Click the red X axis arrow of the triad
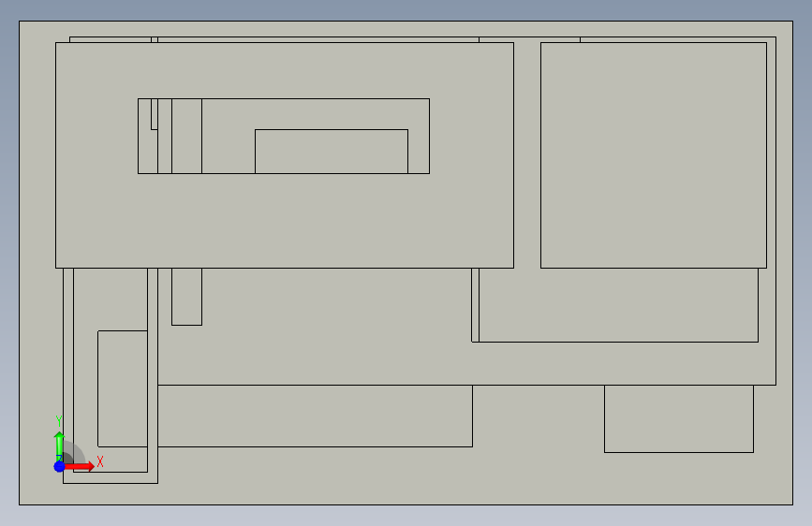Image resolution: width=812 pixels, height=526 pixels. click(x=80, y=466)
